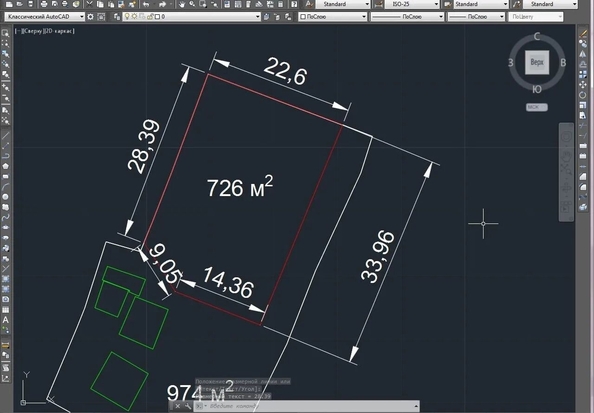Toggle layer 0 on/off lightbulb

pyautogui.click(x=127, y=17)
